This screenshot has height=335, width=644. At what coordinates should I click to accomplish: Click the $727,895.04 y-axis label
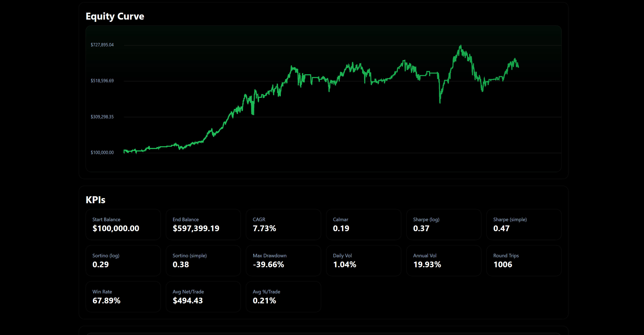click(x=102, y=45)
